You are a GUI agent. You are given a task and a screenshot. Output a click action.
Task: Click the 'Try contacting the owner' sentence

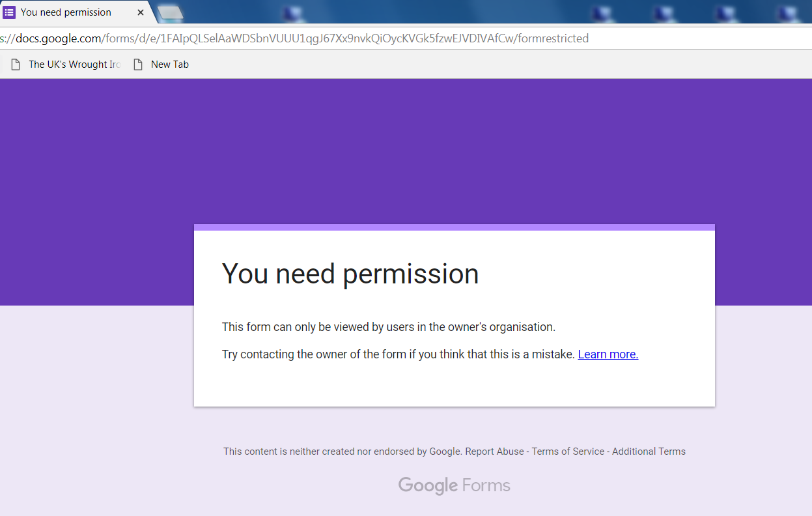399,354
